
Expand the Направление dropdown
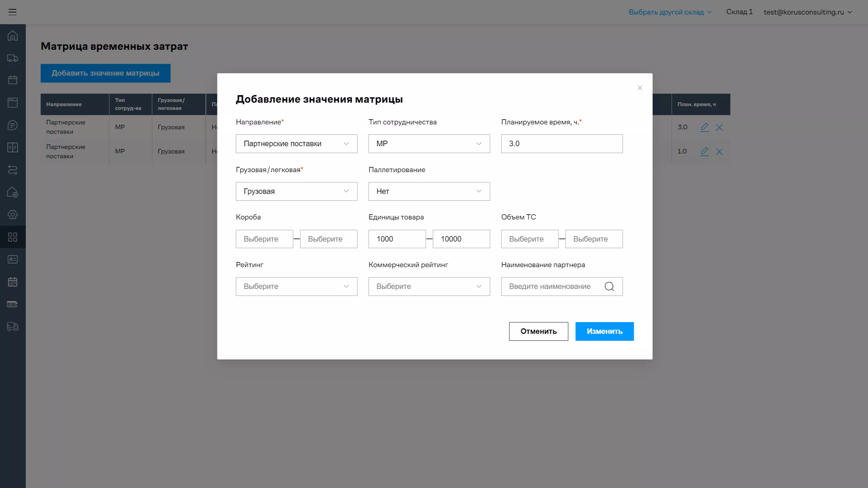[296, 144]
